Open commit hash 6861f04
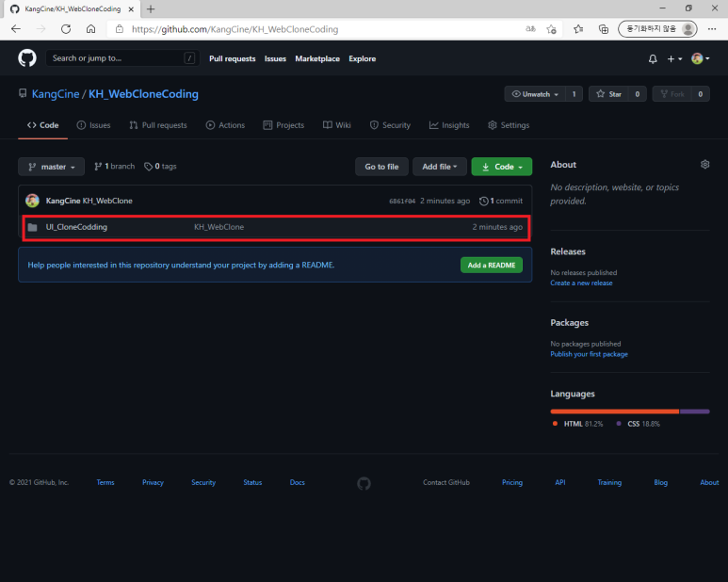 (402, 201)
